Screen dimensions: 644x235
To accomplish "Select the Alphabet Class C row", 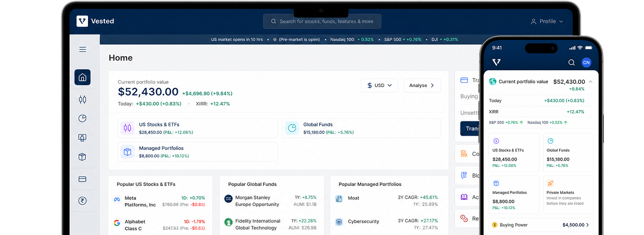I will (x=159, y=225).
